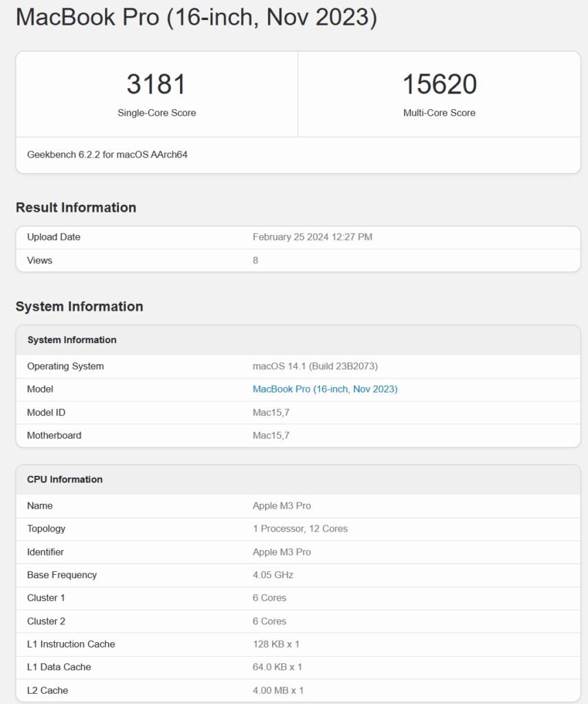Click the Views count of 8
Screen dimensions: 588x704
point(254,261)
